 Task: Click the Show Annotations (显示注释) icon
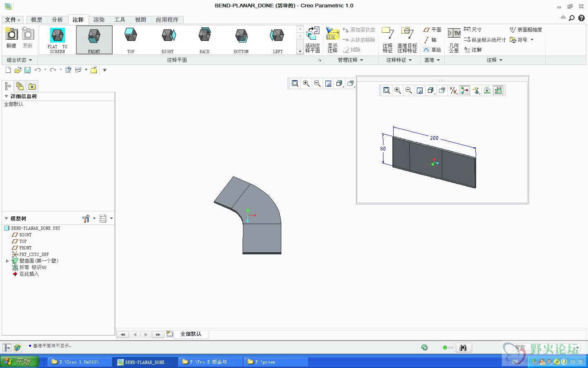pyautogui.click(x=332, y=40)
